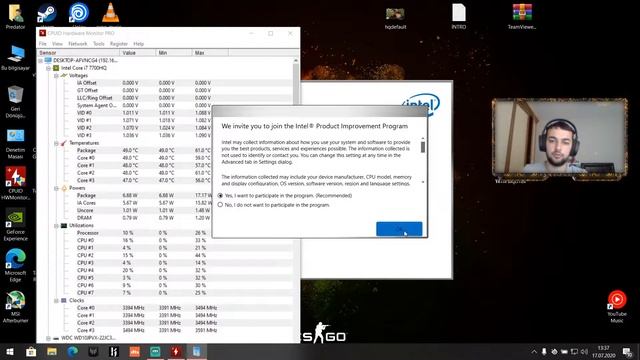Open YouTube Music desktop shortcut
The image size is (640, 360).
point(617,306)
